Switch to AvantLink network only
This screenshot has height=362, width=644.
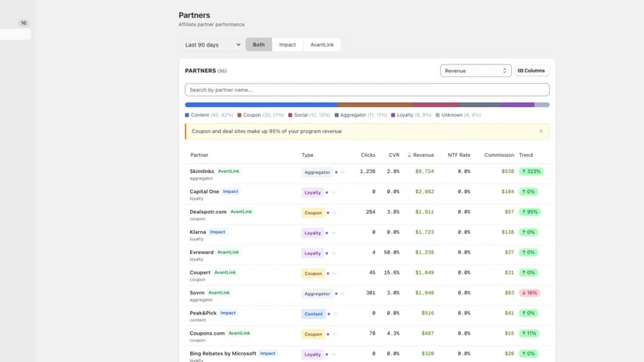(322, 45)
